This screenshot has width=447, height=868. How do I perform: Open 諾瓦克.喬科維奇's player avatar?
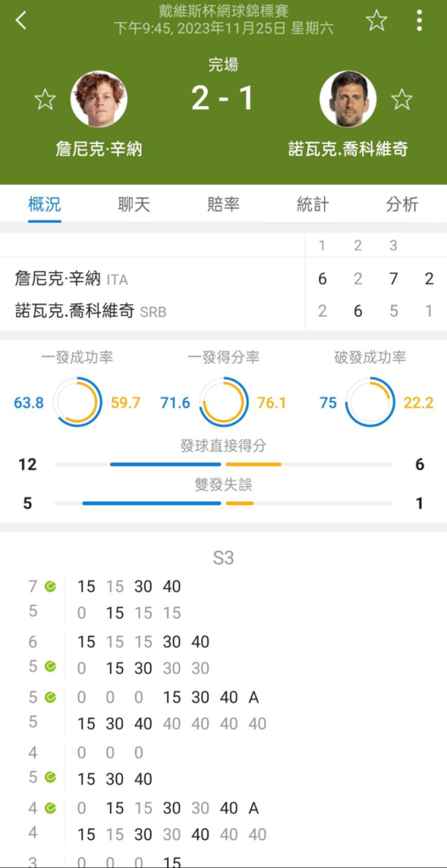(348, 99)
